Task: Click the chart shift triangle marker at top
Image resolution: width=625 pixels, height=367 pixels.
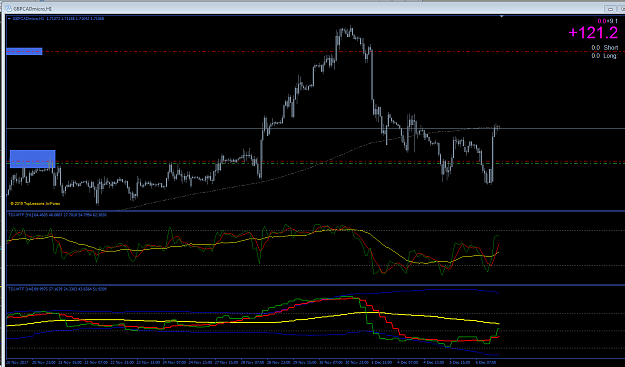Action: click(x=501, y=16)
